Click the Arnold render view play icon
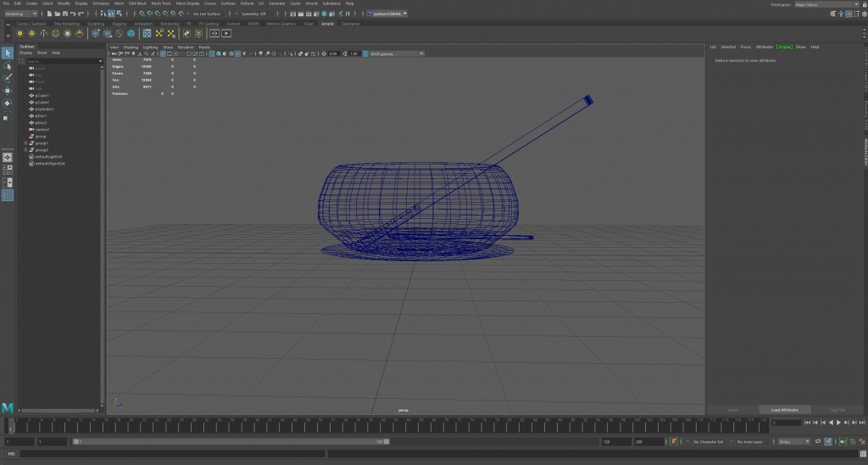 pos(226,33)
